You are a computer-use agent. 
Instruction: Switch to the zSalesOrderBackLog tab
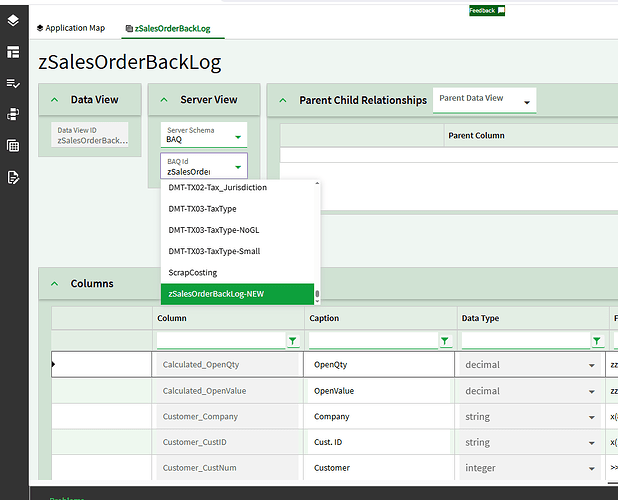coord(168,28)
